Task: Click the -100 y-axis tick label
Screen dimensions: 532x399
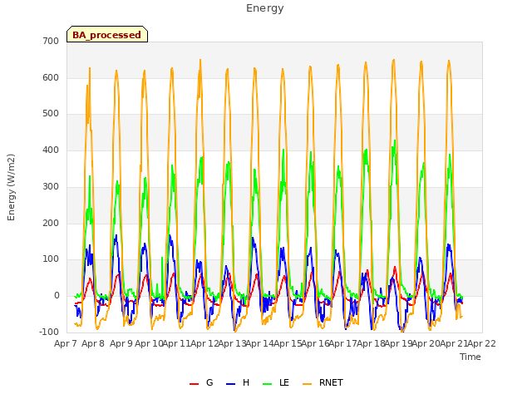Action: click(x=49, y=332)
